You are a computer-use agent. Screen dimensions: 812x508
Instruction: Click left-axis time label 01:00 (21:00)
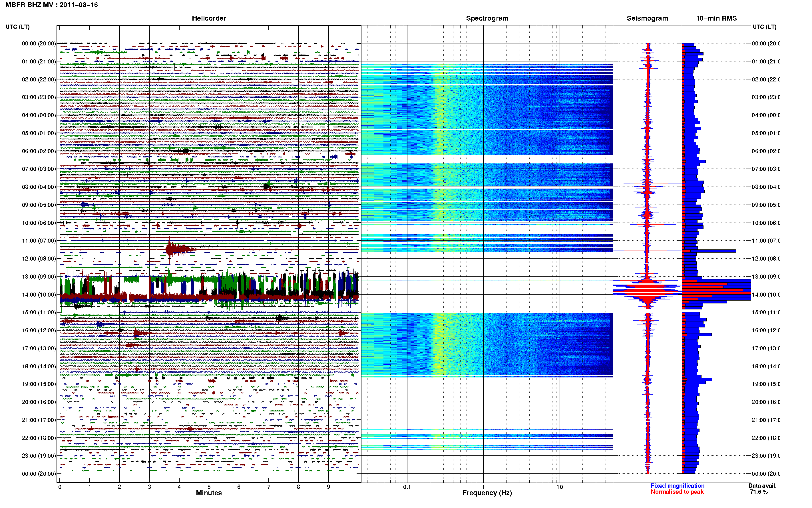(39, 61)
